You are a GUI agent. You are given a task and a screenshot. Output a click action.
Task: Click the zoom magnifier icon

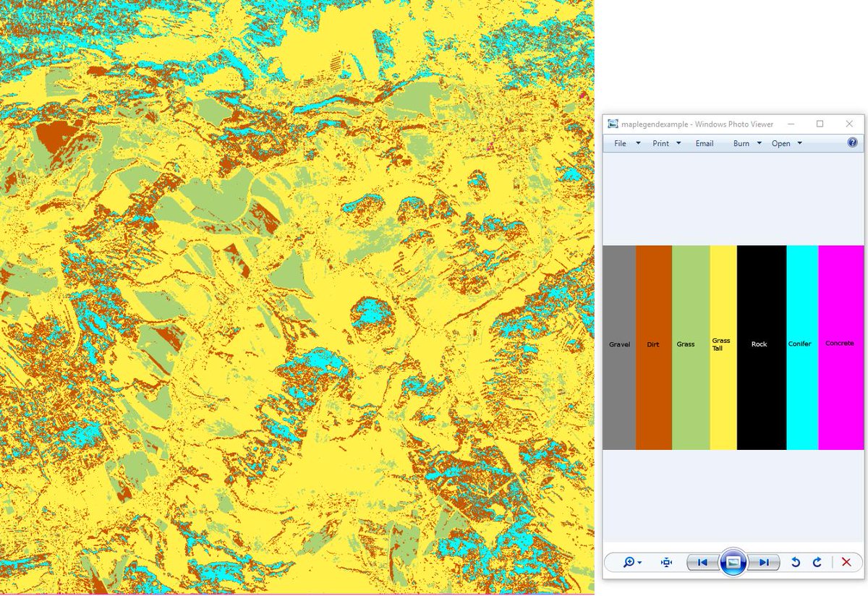click(x=629, y=562)
